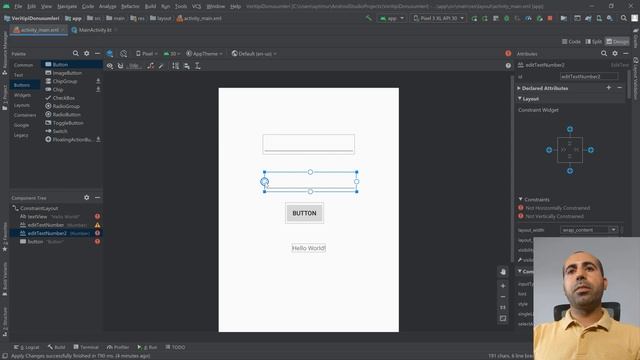Click the red Stop icon in toolbar
This screenshot has height=360, width=640.
point(550,18)
